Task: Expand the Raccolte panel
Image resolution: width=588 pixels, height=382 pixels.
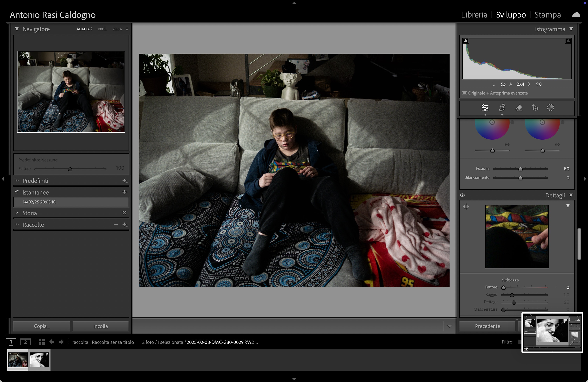Action: coord(17,224)
